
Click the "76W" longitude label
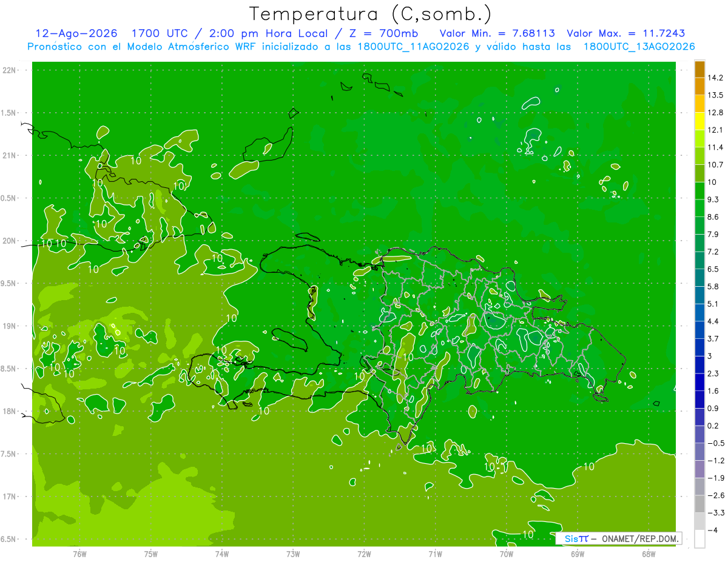[x=79, y=554]
